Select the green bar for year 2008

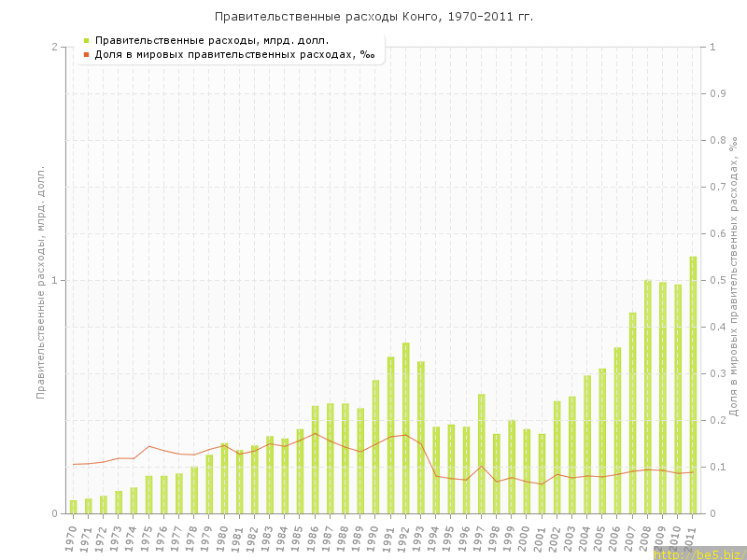click(x=647, y=397)
